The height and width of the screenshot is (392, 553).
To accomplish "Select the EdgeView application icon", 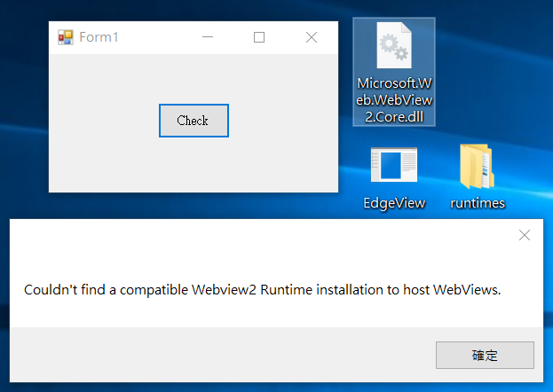I will (394, 165).
